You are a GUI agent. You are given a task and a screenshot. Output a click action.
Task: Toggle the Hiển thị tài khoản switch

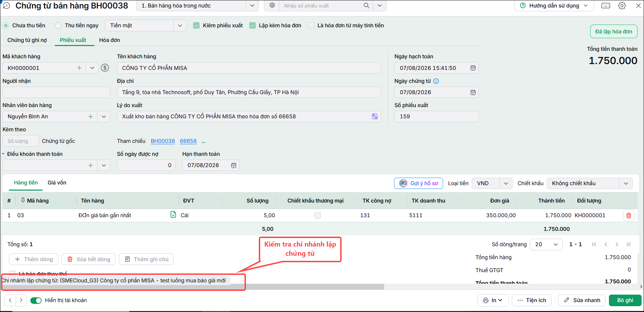pyautogui.click(x=36, y=300)
